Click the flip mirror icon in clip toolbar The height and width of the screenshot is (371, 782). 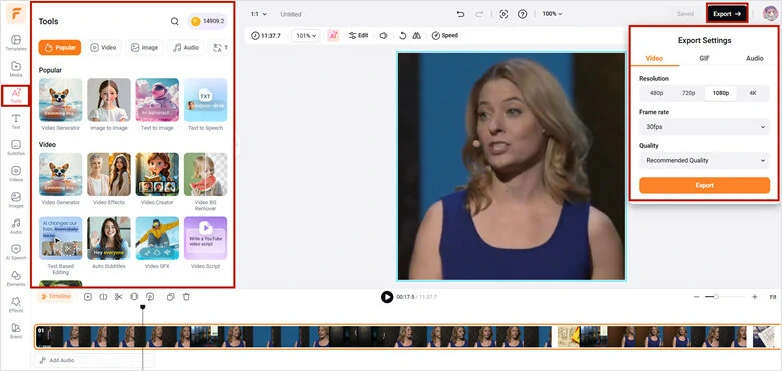coord(416,35)
